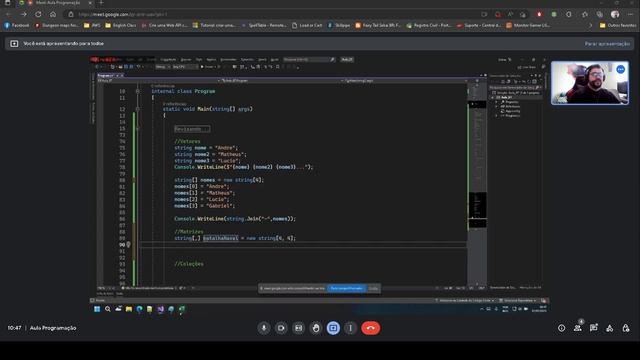640x360 pixels.
Task: Click the presenting screen icon in banner
Action: point(14,43)
